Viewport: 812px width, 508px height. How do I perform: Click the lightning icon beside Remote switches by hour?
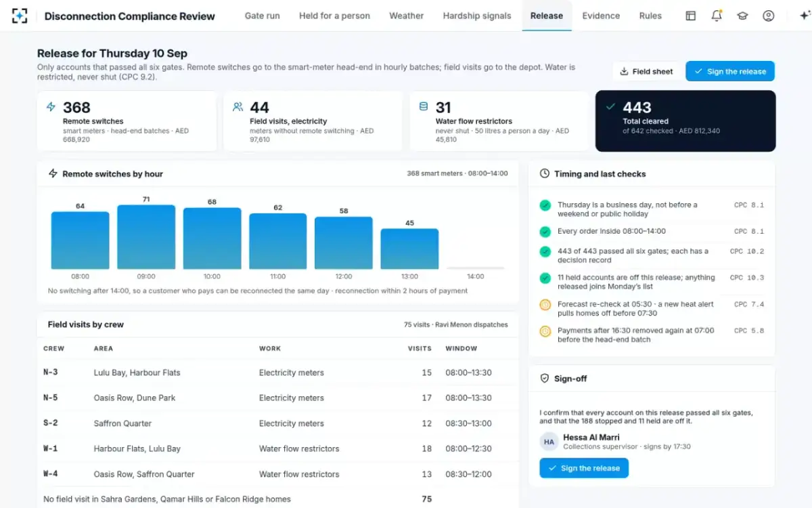pyautogui.click(x=53, y=173)
